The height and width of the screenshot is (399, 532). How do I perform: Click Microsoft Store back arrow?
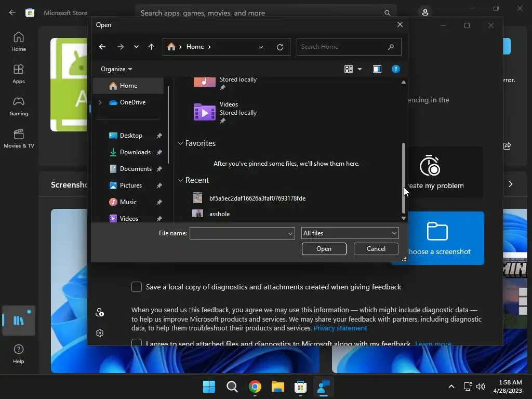click(12, 13)
